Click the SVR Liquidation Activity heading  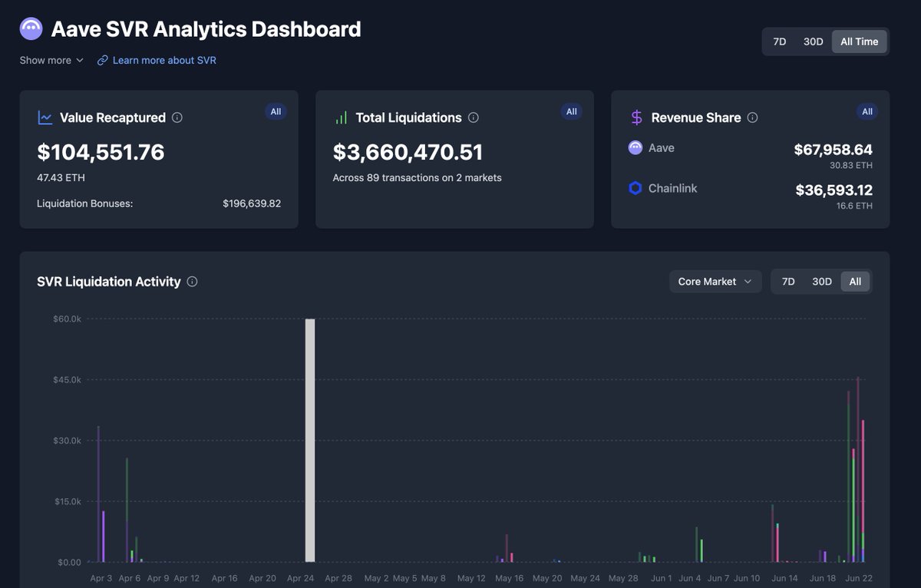pos(109,282)
